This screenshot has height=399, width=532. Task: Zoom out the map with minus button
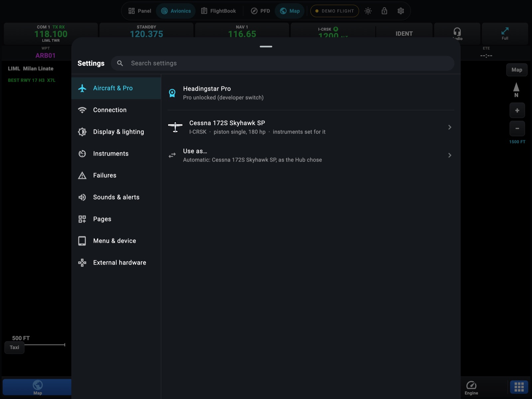[x=517, y=128]
